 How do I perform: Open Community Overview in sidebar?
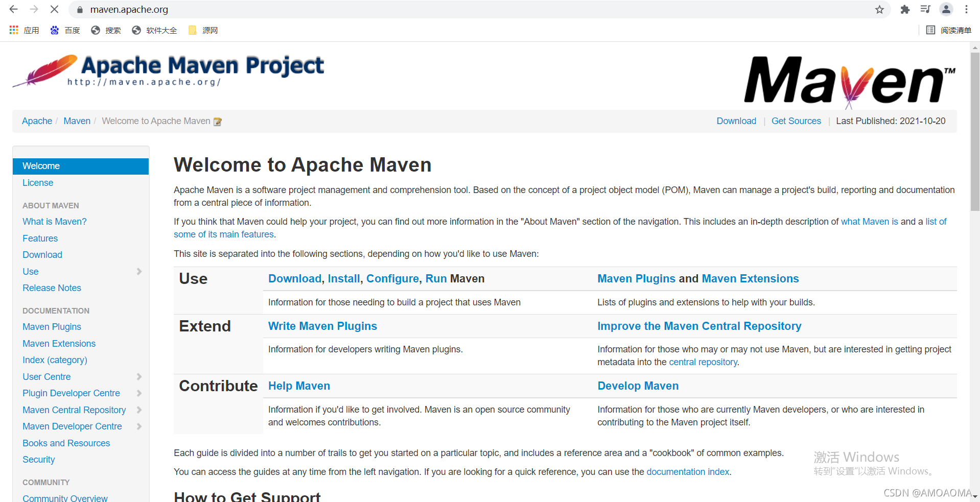pyautogui.click(x=65, y=498)
